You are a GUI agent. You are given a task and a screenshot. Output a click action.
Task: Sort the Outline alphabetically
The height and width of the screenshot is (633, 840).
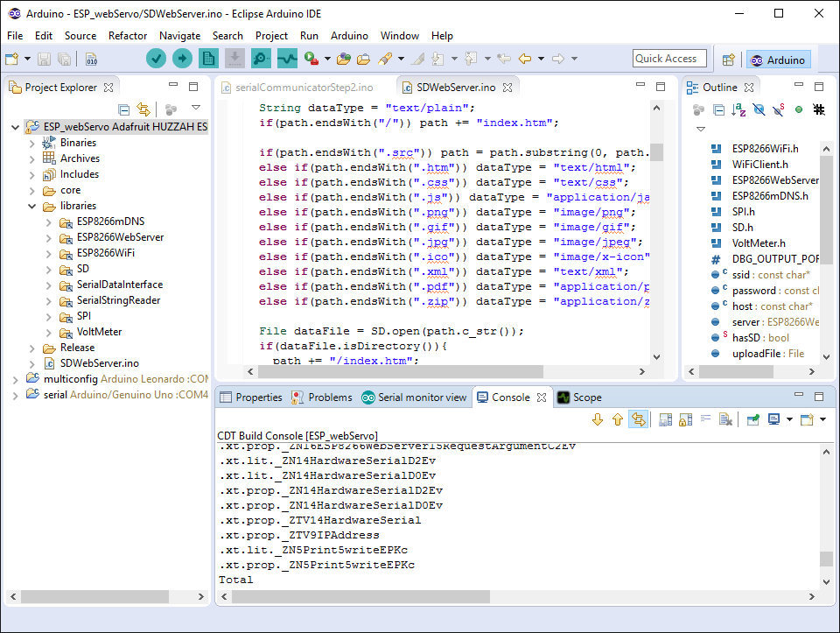(x=738, y=109)
